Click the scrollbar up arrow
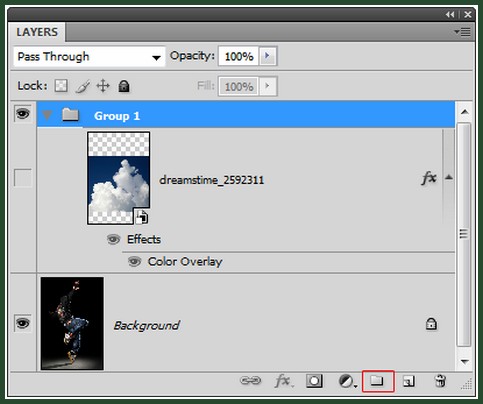Screen dimensions: 483x404 (x=465, y=112)
